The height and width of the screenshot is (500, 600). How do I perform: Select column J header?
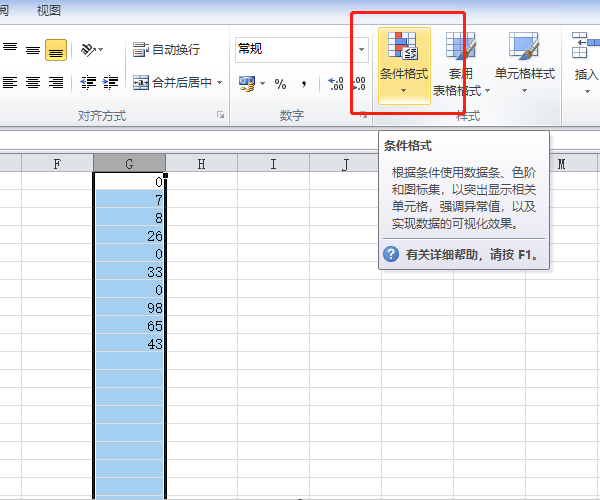click(x=345, y=164)
